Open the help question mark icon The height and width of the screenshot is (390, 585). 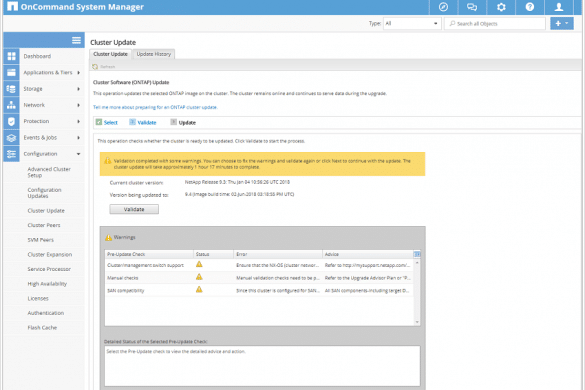click(530, 7)
